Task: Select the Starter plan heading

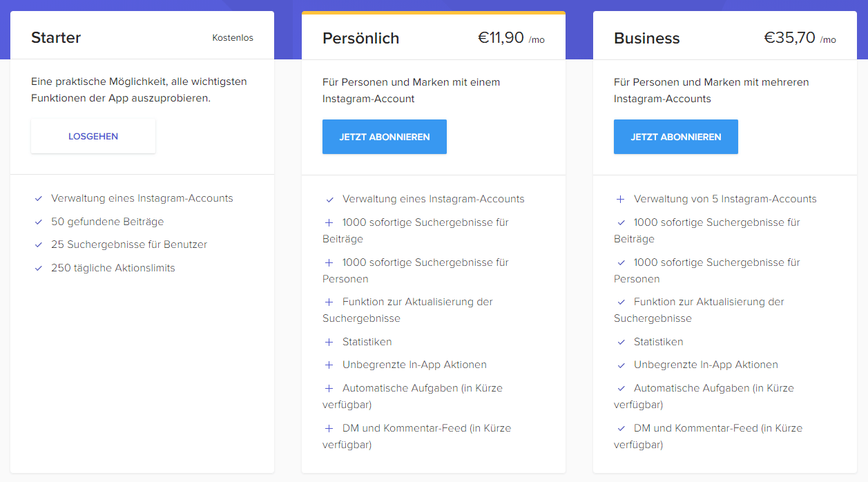Action: coord(56,38)
